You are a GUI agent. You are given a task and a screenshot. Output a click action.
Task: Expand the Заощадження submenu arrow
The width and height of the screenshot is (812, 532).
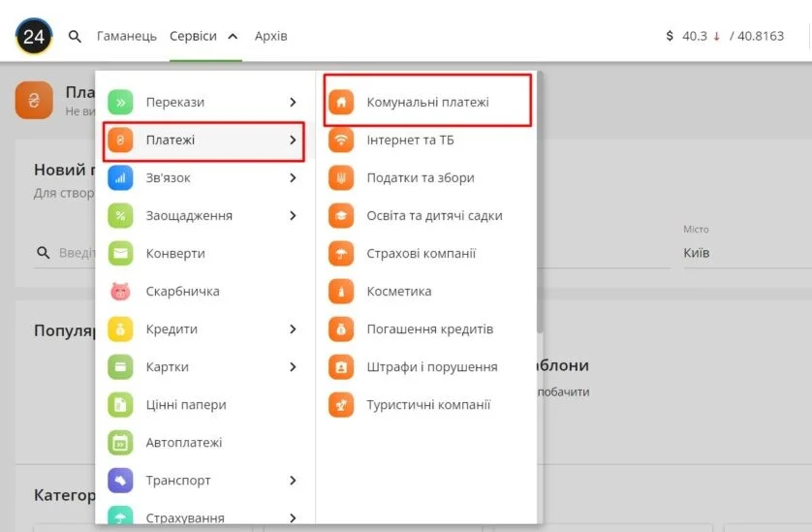click(293, 215)
